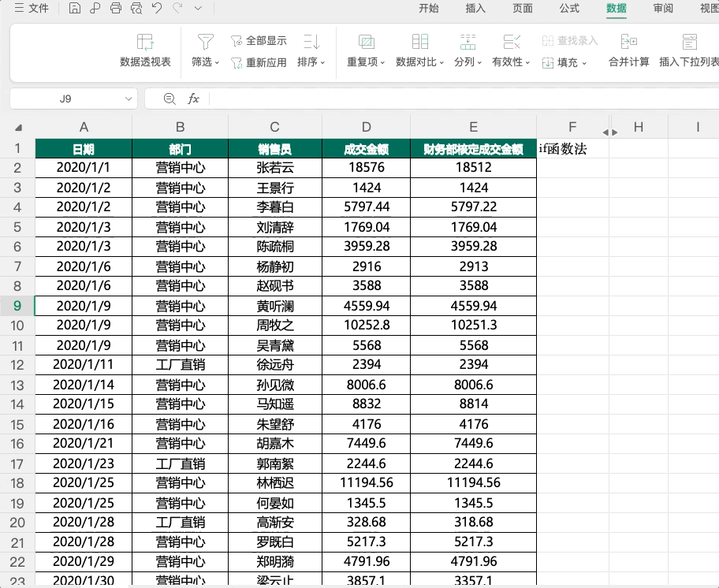This screenshot has height=588, width=719.
Task: Expand the 分列 dropdown arrow
Action: (479, 62)
